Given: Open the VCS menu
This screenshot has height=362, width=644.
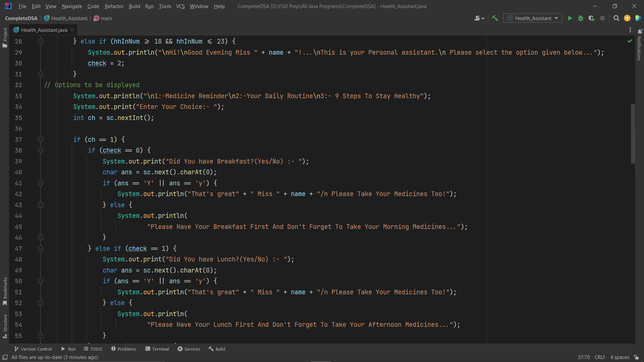Looking at the screenshot, I should coord(180,6).
